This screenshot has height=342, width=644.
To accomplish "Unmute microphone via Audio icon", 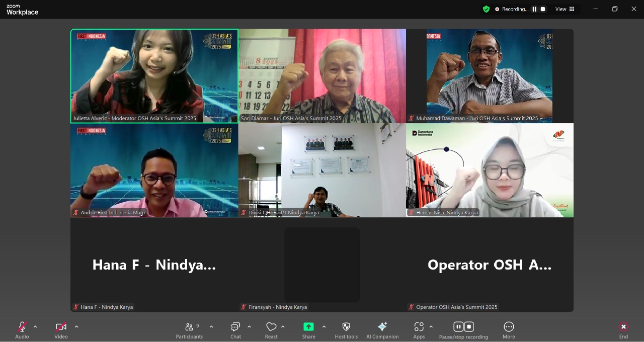I will pos(22,327).
